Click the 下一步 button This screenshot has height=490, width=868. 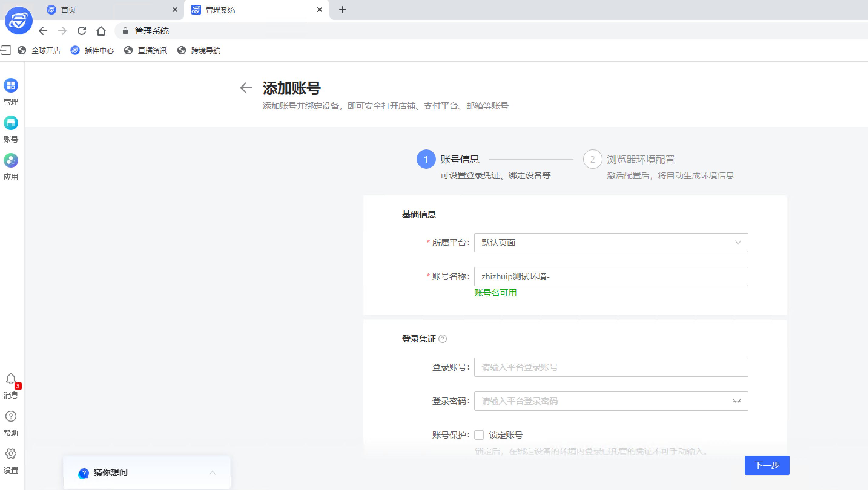coord(767,465)
